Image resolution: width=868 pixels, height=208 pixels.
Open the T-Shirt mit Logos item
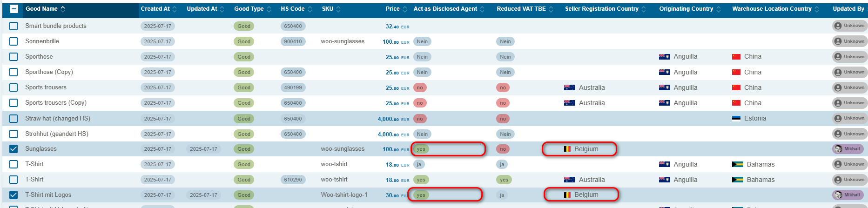pyautogui.click(x=48, y=195)
